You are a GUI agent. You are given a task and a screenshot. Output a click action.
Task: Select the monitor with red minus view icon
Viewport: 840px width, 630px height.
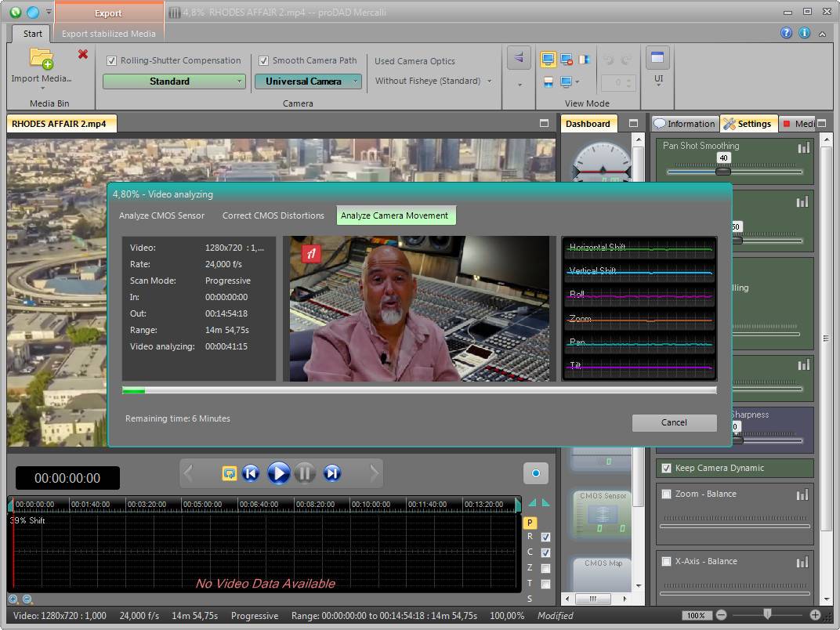coord(567,60)
